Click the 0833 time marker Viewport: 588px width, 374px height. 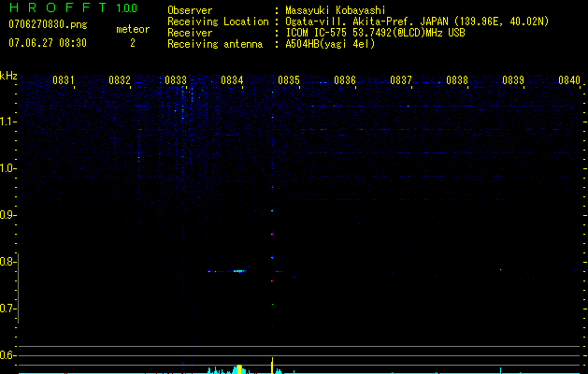click(176, 80)
